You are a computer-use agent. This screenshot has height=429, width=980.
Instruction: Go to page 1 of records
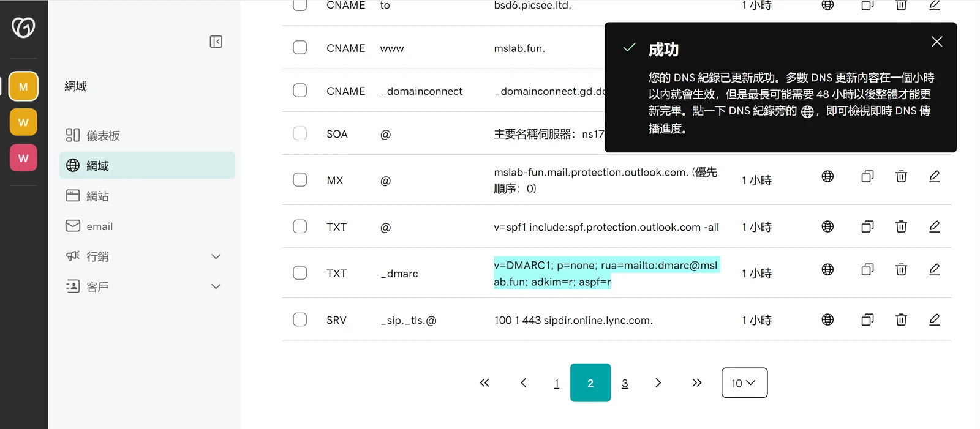pyautogui.click(x=556, y=384)
